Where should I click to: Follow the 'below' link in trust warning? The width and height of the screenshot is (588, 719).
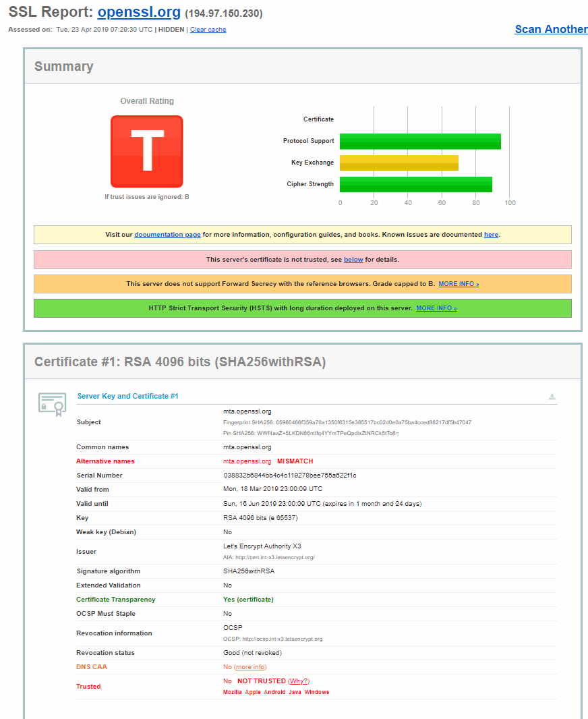(353, 260)
